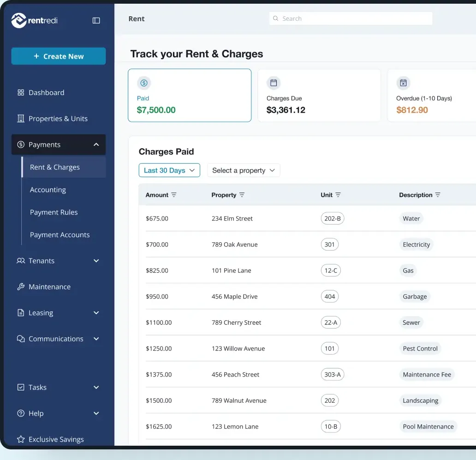Collapse the Payments menu chevron
The image size is (476, 460).
click(96, 144)
